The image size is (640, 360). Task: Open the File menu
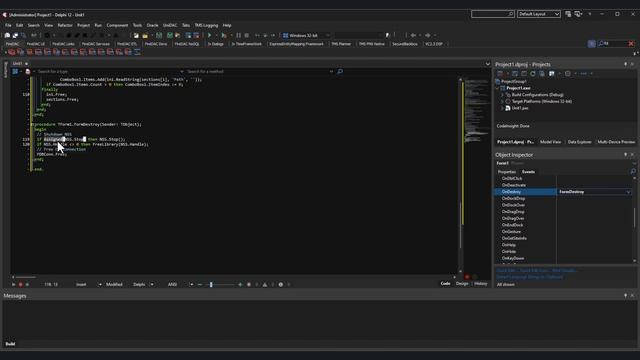pyautogui.click(x=8, y=25)
